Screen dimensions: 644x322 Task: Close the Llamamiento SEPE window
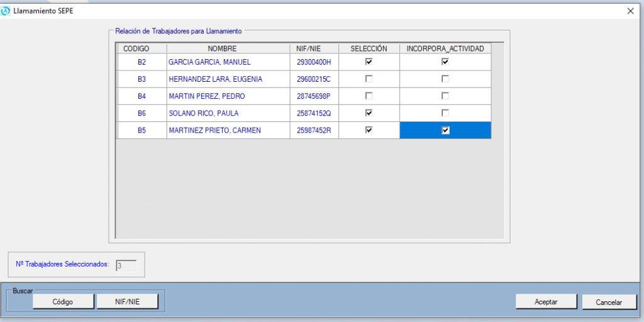(x=630, y=11)
